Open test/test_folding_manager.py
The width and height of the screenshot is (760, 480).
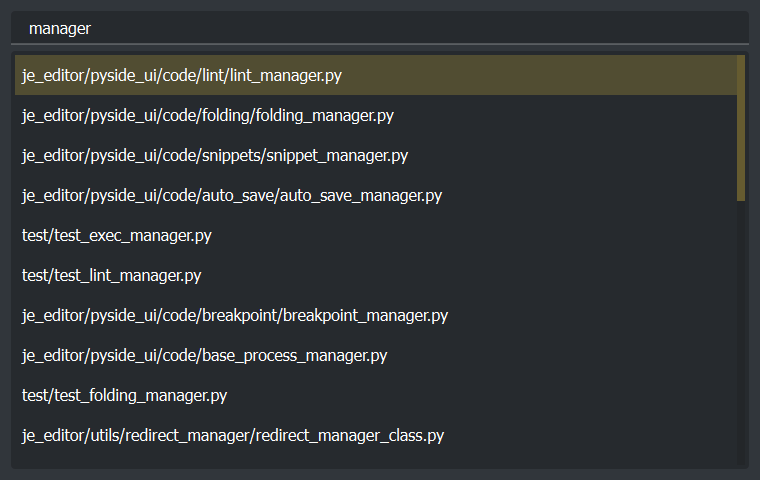(376, 395)
